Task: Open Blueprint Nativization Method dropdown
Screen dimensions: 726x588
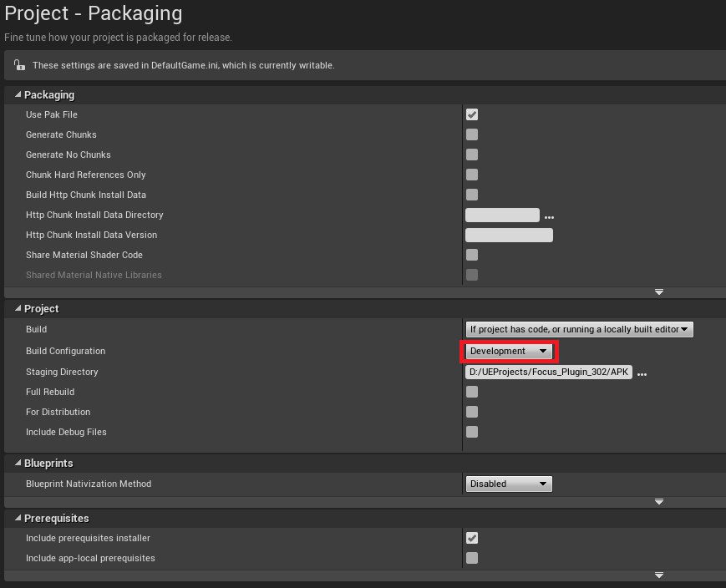Action: pos(508,484)
